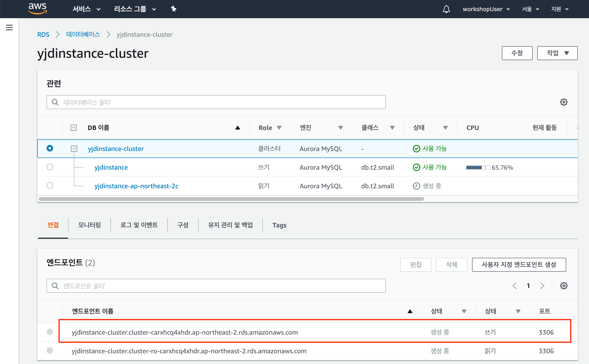Click the pin shortcut icon in the top bar
589x364 pixels.
pos(174,9)
